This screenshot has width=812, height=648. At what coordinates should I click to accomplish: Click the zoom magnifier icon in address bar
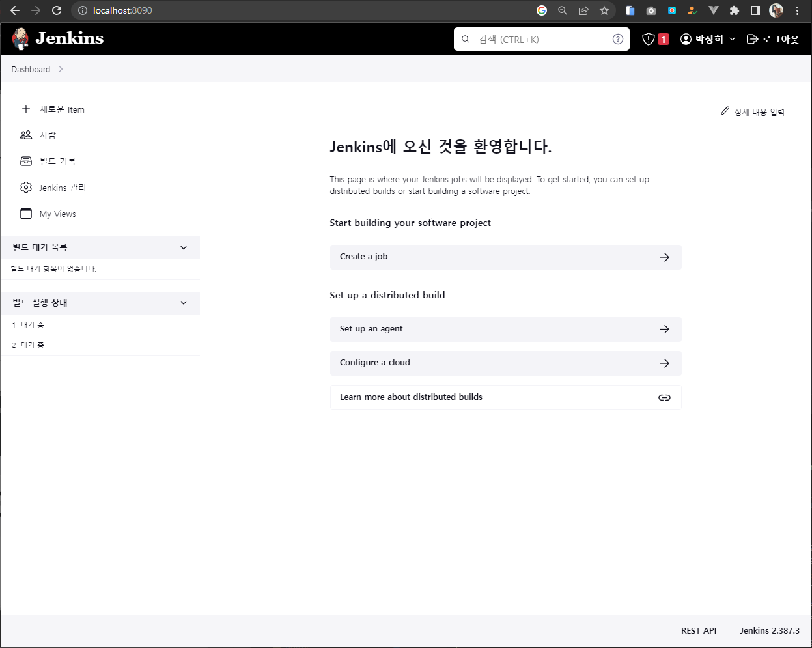pyautogui.click(x=563, y=10)
